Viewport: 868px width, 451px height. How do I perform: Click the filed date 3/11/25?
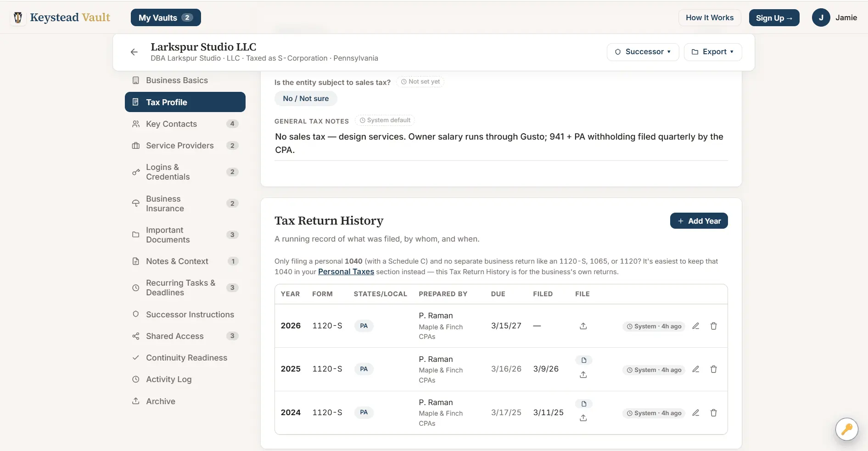(548, 412)
